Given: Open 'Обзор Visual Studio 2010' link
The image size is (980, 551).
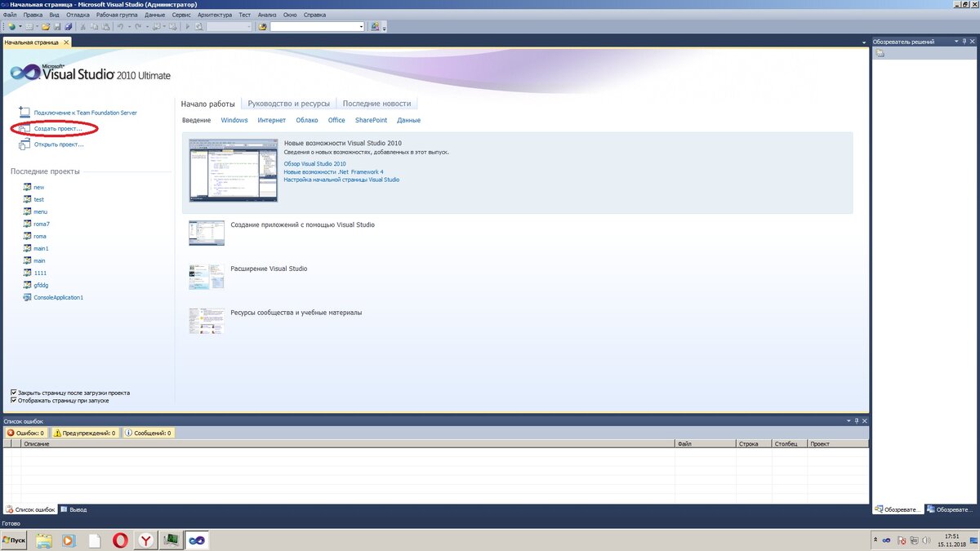Looking at the screenshot, I should coord(314,163).
